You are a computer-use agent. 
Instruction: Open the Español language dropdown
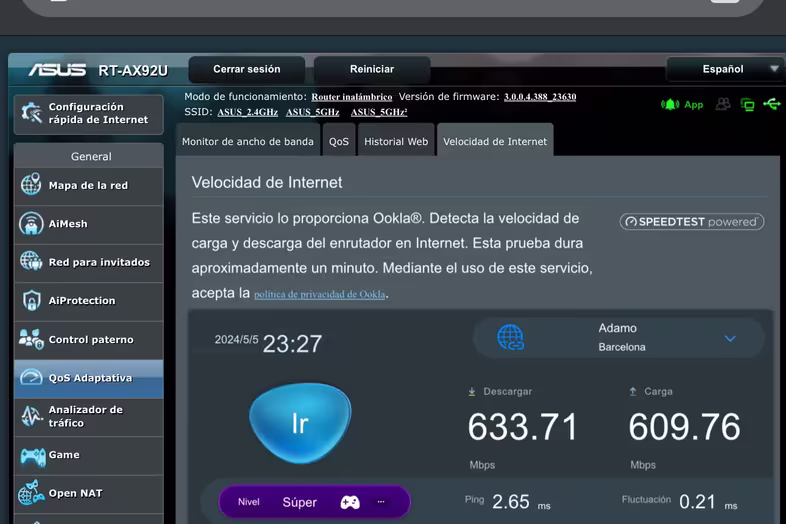click(725, 69)
